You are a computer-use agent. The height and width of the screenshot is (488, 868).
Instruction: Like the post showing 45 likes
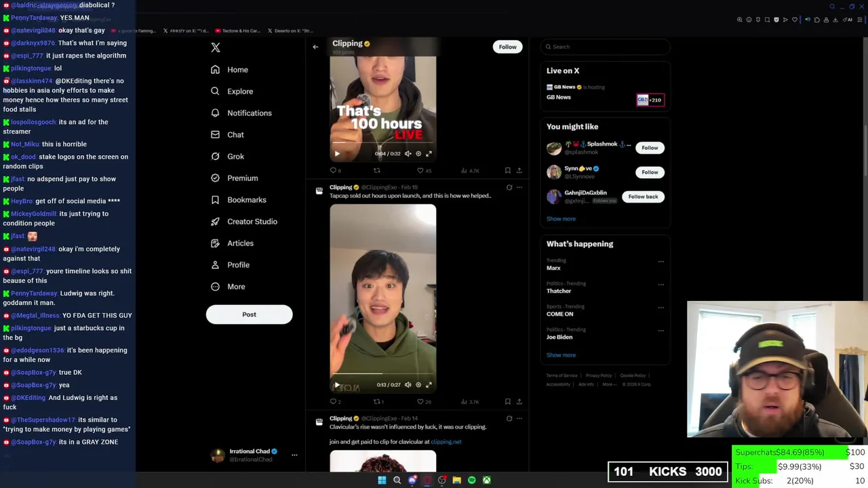tap(424, 171)
